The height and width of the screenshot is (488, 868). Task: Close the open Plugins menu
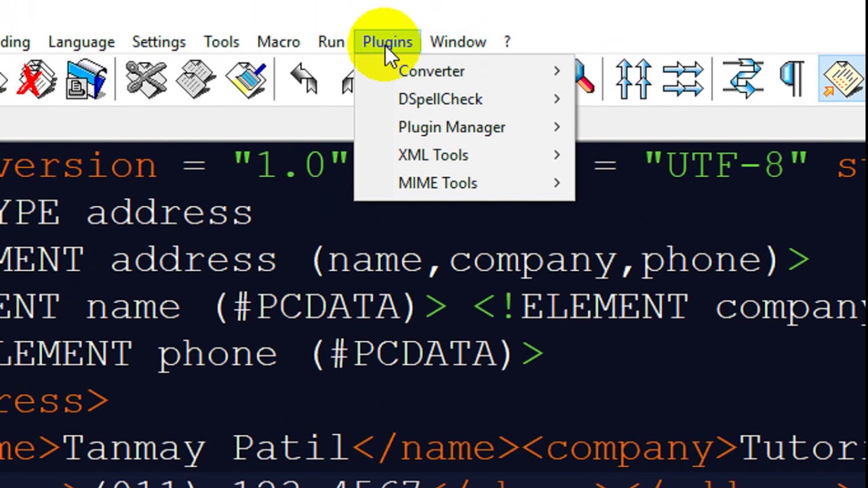387,42
